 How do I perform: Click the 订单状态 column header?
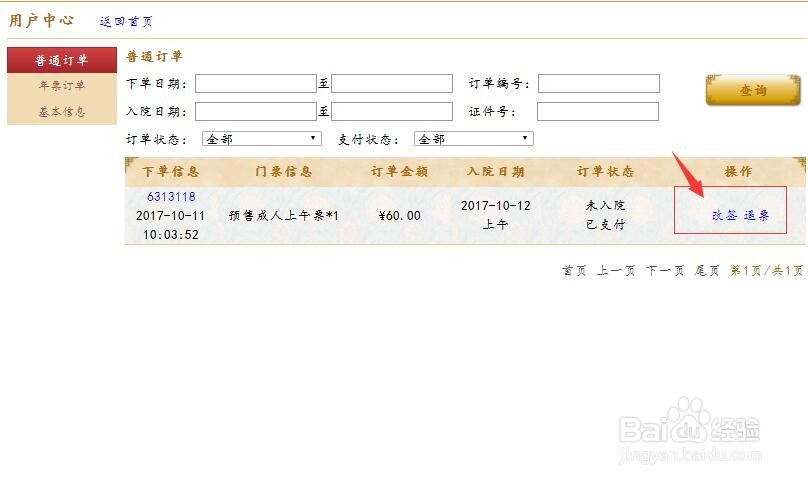pyautogui.click(x=605, y=172)
